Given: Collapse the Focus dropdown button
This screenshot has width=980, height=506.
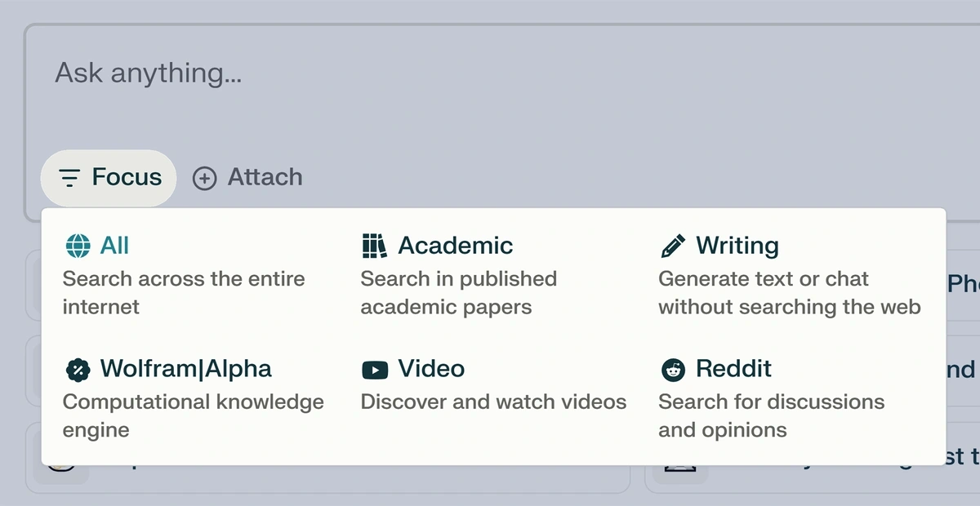Looking at the screenshot, I should (109, 178).
